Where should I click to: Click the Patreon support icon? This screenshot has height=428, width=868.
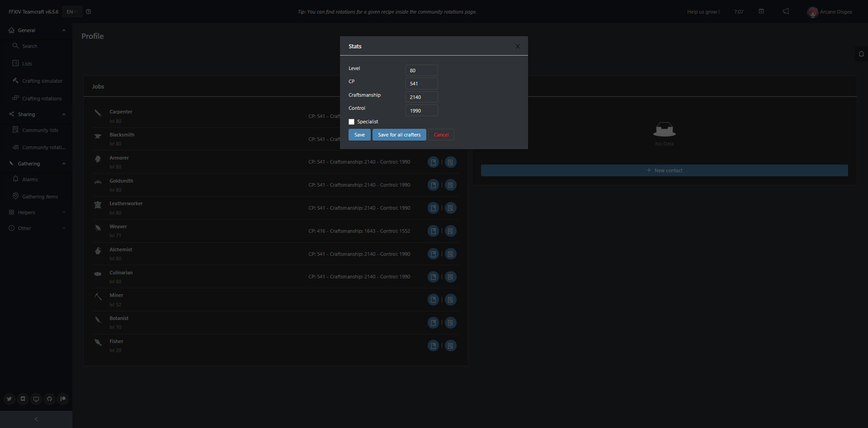click(x=63, y=399)
